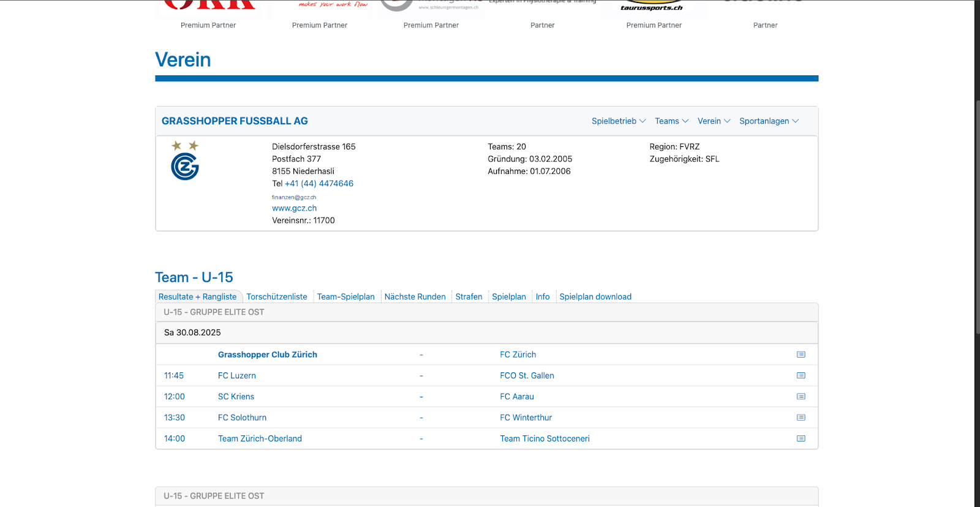
Task: Click the 12:00 kickoff time
Action: coord(175,397)
